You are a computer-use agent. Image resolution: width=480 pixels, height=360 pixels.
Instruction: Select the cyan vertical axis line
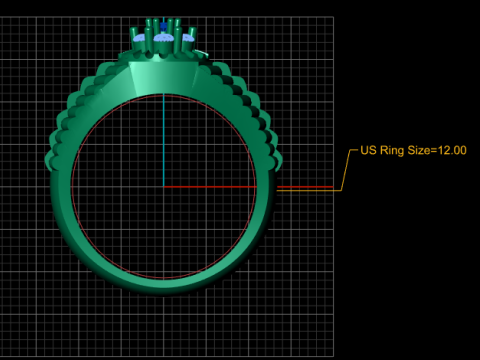click(164, 140)
